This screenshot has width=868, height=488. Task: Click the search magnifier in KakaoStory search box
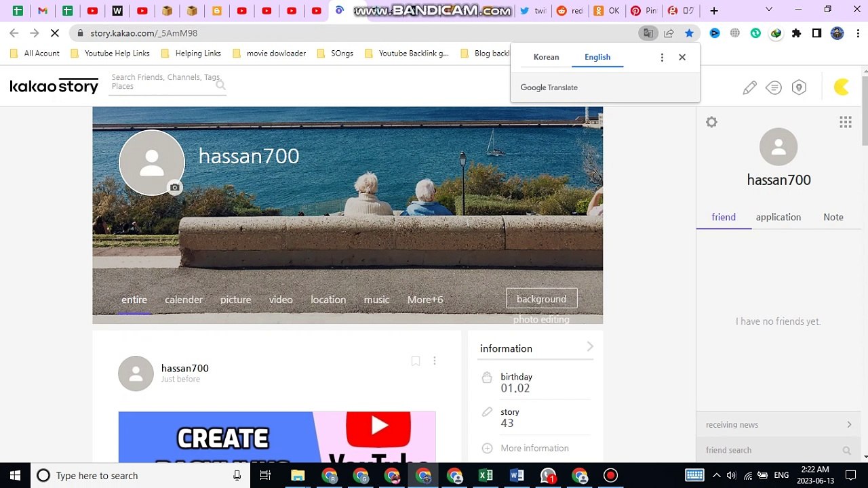click(x=220, y=85)
